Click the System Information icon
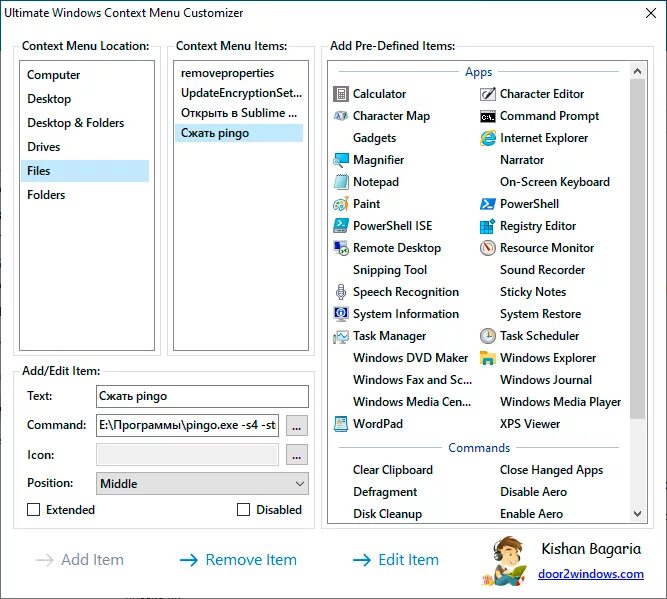Screen dimensions: 667x599 pyautogui.click(x=341, y=314)
